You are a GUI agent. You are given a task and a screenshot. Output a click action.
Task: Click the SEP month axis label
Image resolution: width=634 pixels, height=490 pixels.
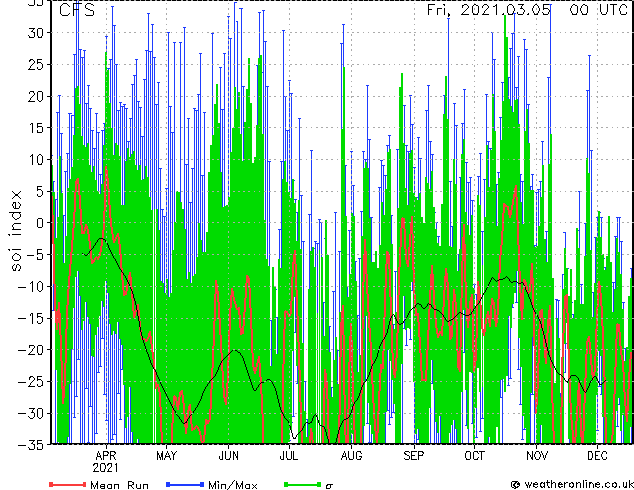coord(414,456)
